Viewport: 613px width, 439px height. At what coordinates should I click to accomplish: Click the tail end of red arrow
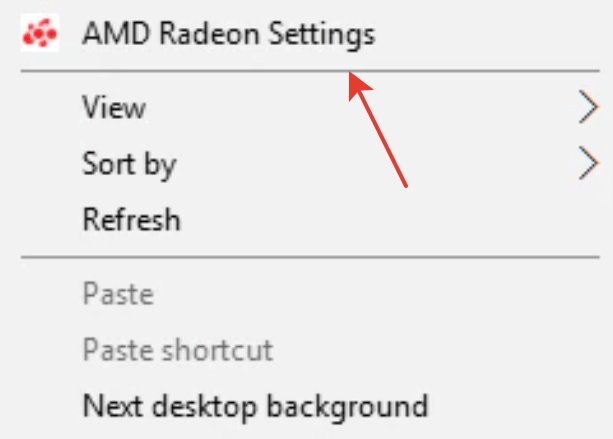tap(405, 186)
